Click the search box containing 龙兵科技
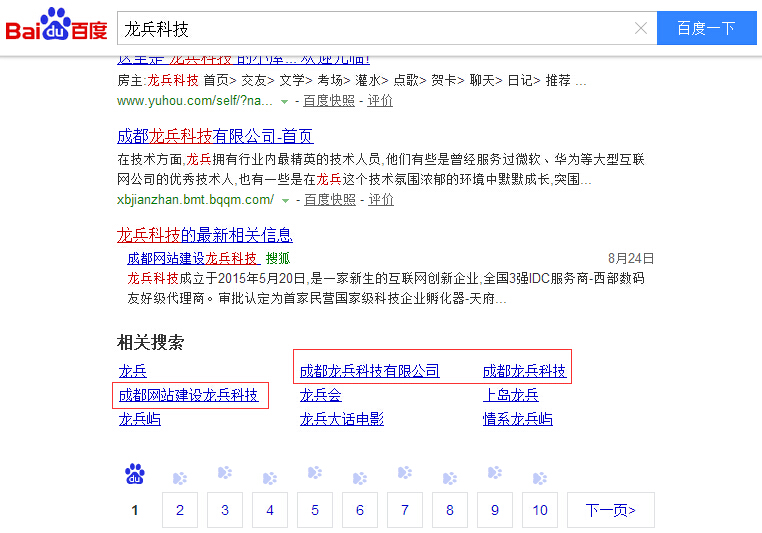The width and height of the screenshot is (762, 533). [375, 28]
